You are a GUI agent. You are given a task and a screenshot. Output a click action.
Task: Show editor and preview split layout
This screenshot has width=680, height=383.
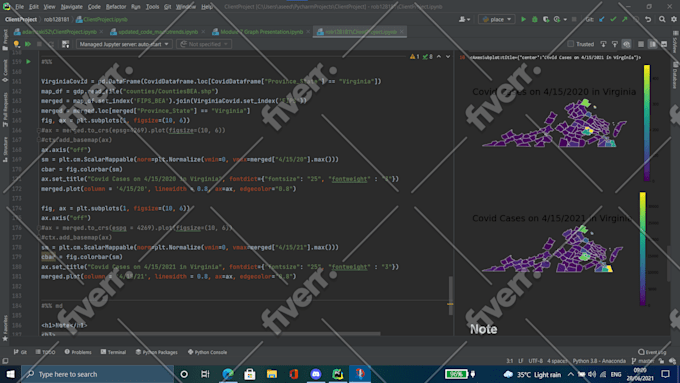point(653,44)
